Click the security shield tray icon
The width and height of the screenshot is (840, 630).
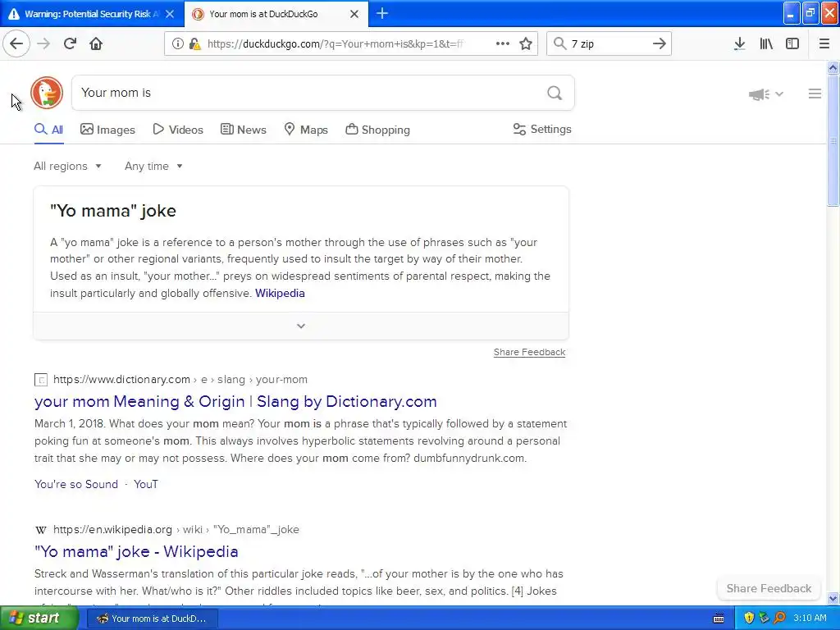point(749,619)
